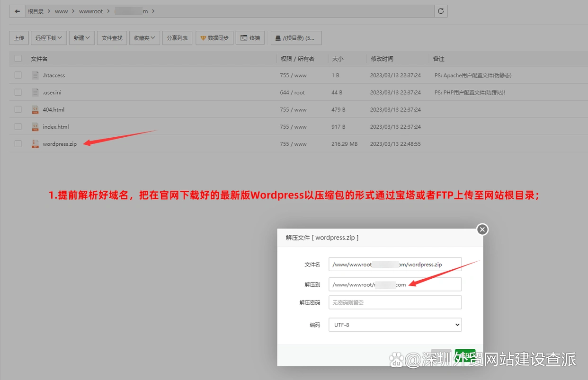Click the back arrow in path bar
The image size is (588, 380).
click(17, 11)
